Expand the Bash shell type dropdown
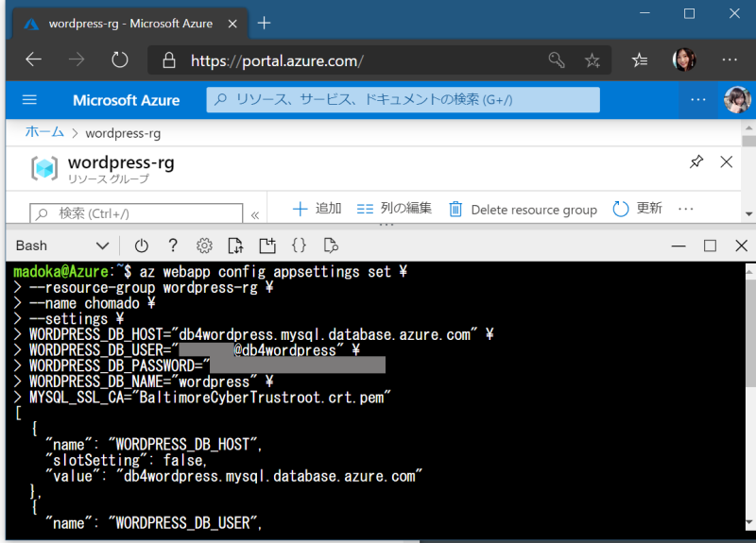This screenshot has height=543, width=756. [102, 246]
